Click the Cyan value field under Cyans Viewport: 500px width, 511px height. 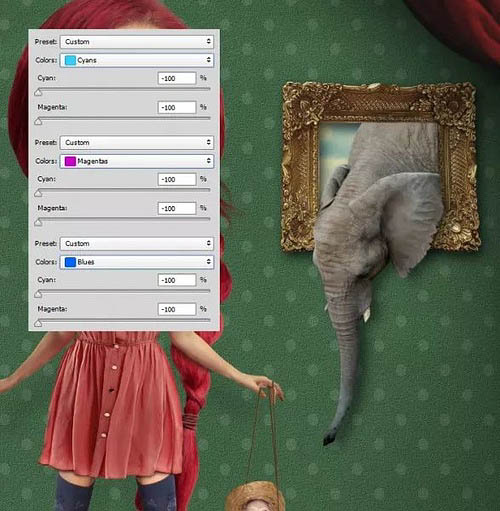[177, 78]
